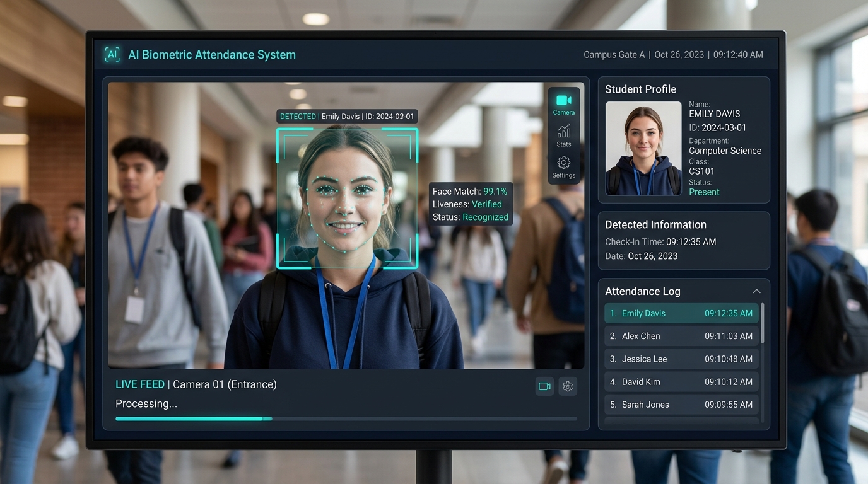Viewport: 868px width, 484px height.
Task: Select Sarah Jones attendance log entry
Action: 681,404
